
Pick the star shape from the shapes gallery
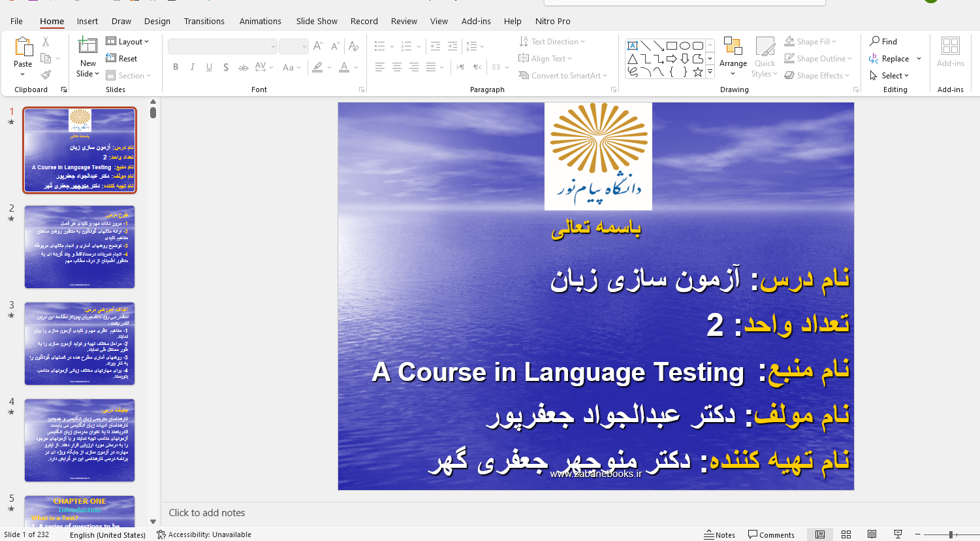[698, 72]
